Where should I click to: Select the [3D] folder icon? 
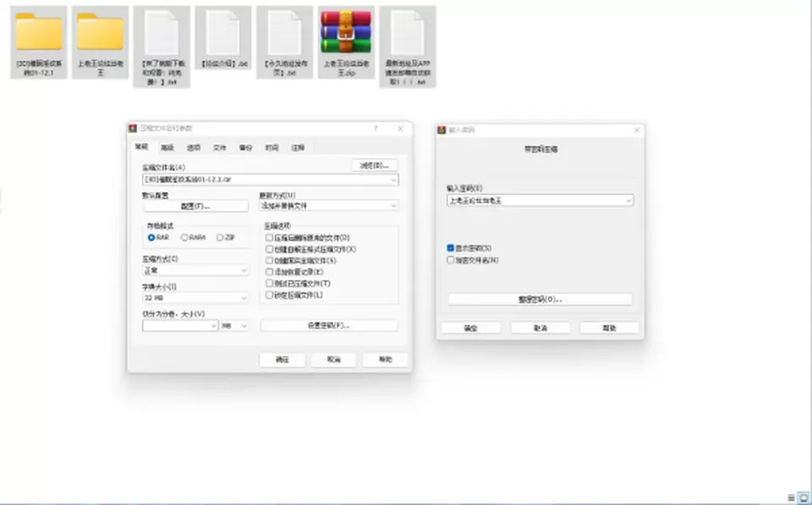click(39, 32)
